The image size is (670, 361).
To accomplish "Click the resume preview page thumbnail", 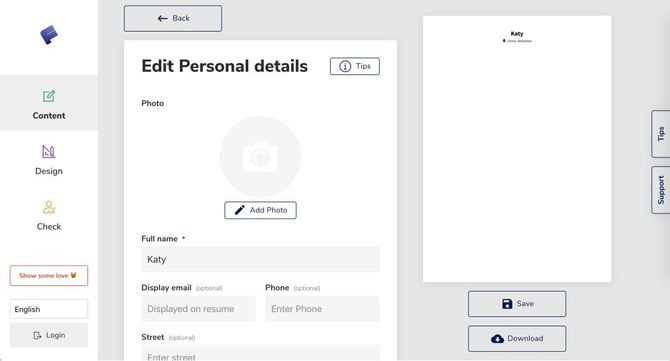I will [x=517, y=149].
